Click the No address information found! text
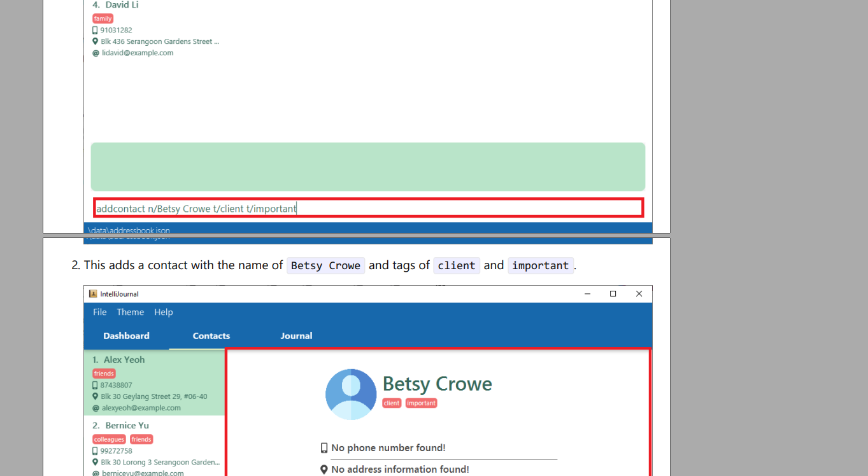This screenshot has height=476, width=868. point(400,470)
